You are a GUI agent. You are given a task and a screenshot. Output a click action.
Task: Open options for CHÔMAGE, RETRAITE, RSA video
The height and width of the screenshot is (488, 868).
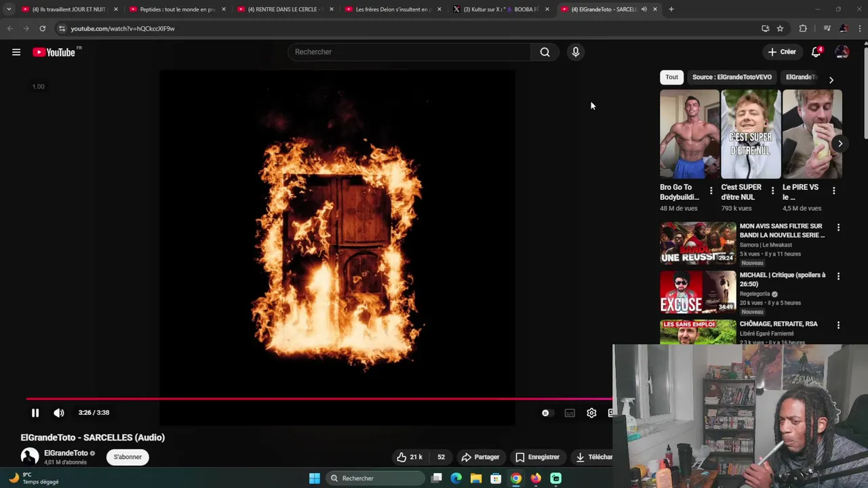click(838, 325)
